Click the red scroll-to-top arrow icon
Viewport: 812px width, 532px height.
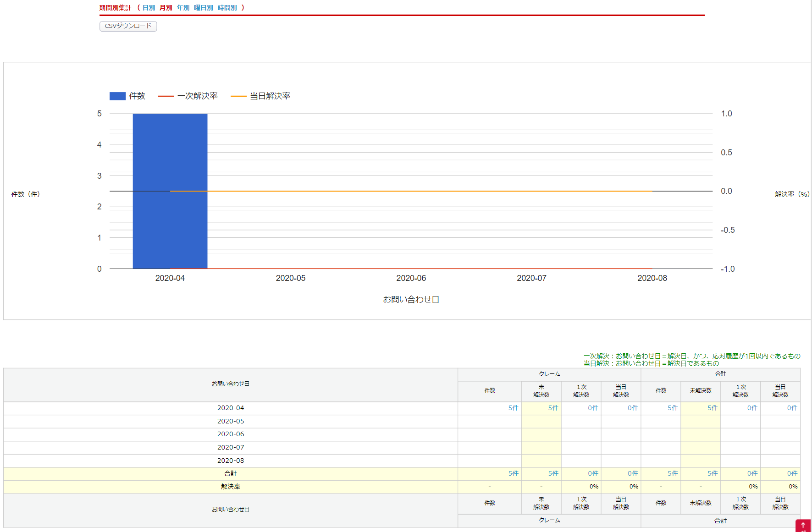click(x=803, y=526)
